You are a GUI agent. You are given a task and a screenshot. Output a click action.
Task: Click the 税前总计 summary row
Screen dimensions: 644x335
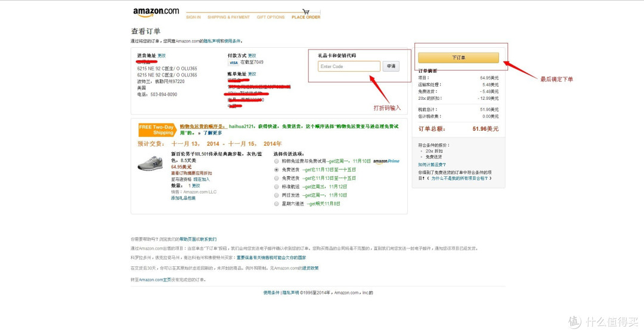(x=459, y=109)
